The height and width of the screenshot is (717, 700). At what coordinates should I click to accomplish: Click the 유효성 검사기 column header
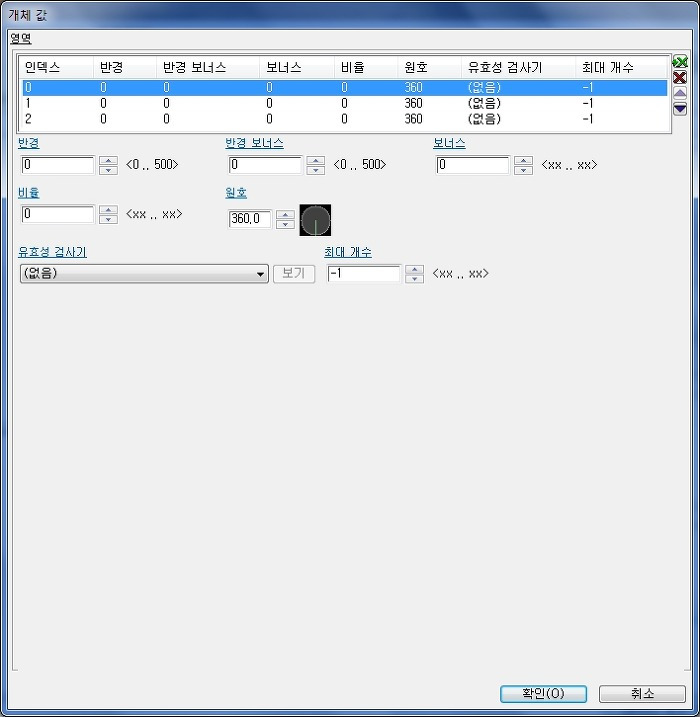tap(518, 68)
